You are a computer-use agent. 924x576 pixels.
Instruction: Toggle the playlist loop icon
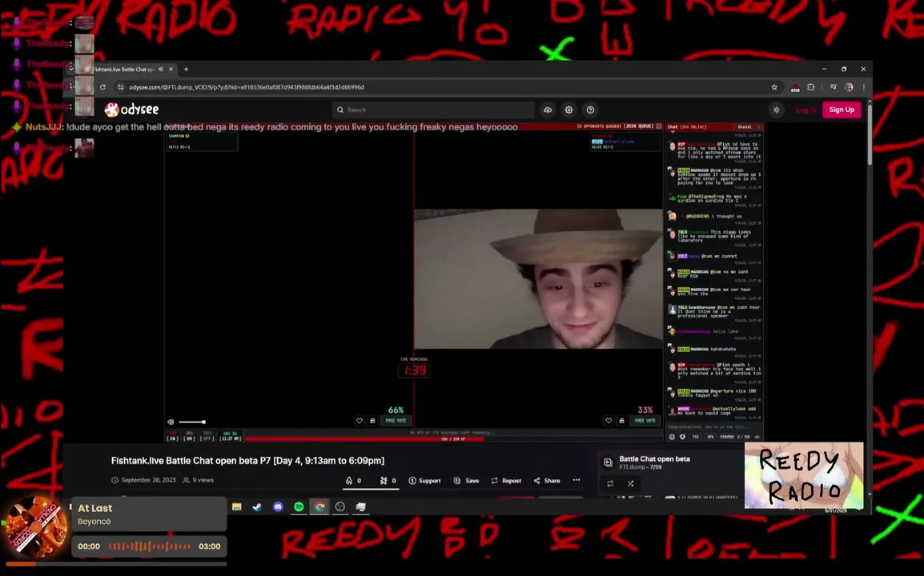tap(610, 483)
